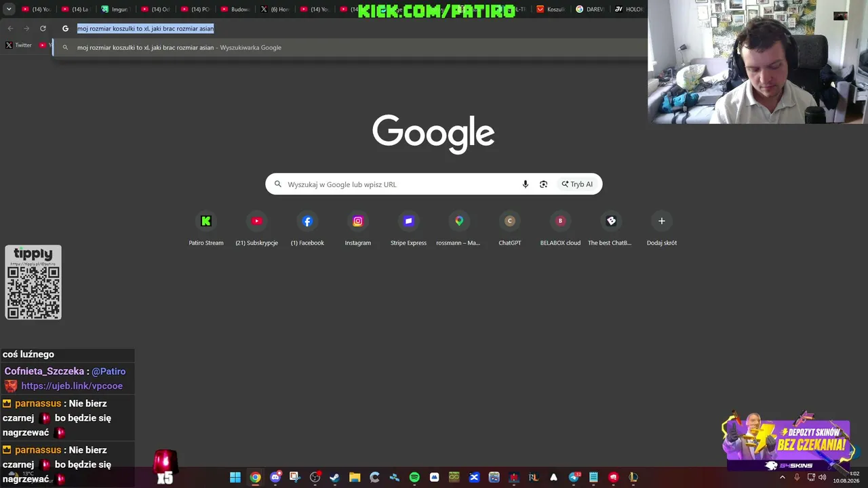Open the Windows Start menu
The image size is (868, 488).
pyautogui.click(x=235, y=477)
